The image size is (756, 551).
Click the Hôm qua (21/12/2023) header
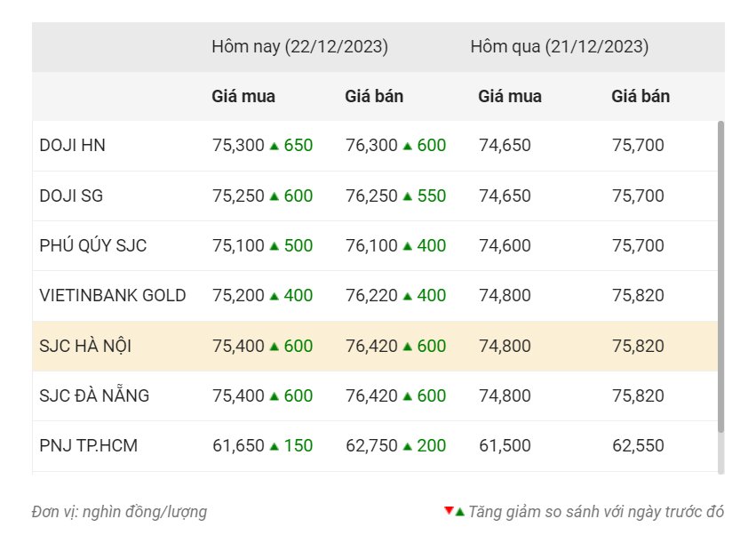click(560, 47)
